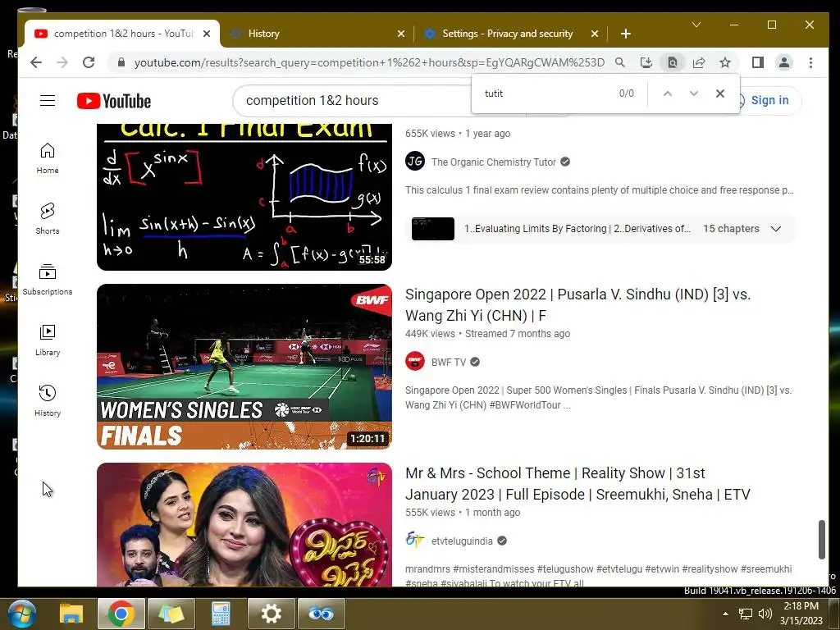The image size is (840, 630).
Task: Open Chrome side panel
Action: (757, 62)
